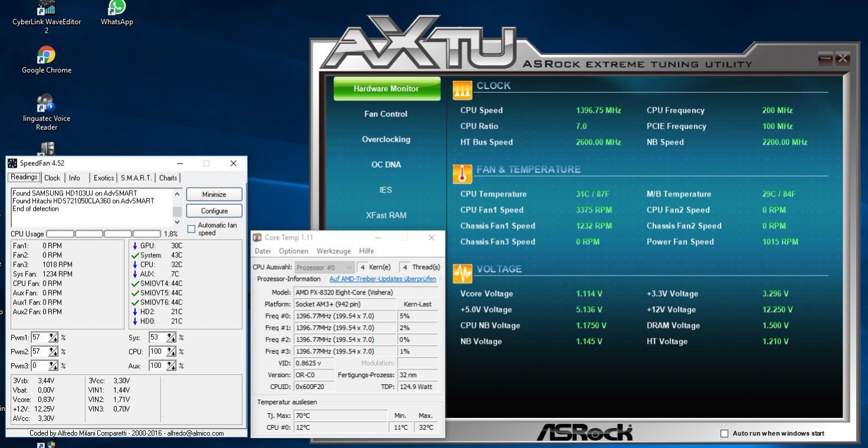
Task: Open the S.M.A.R.T. tab in SpeedFan
Action: point(136,178)
